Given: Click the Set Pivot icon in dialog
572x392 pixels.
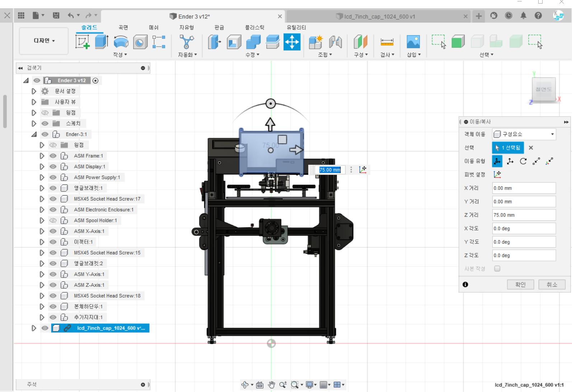Looking at the screenshot, I should point(497,174).
